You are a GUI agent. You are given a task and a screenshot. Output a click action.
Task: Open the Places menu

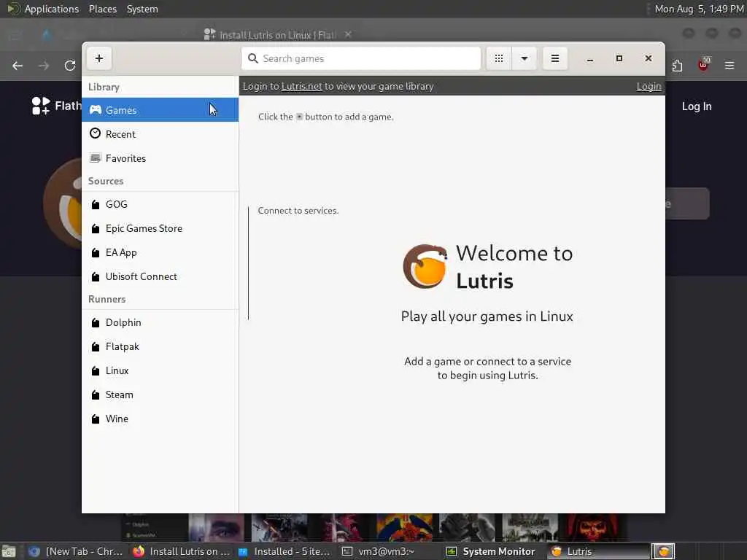coord(102,9)
